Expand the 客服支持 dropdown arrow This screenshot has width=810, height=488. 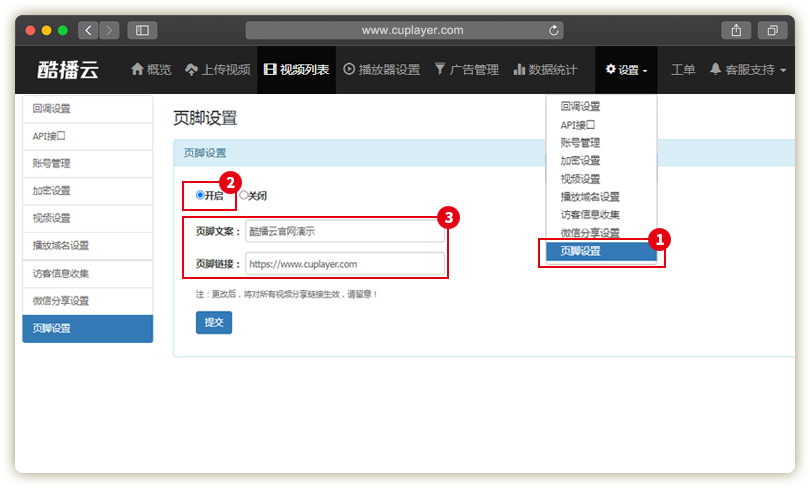coord(783,71)
